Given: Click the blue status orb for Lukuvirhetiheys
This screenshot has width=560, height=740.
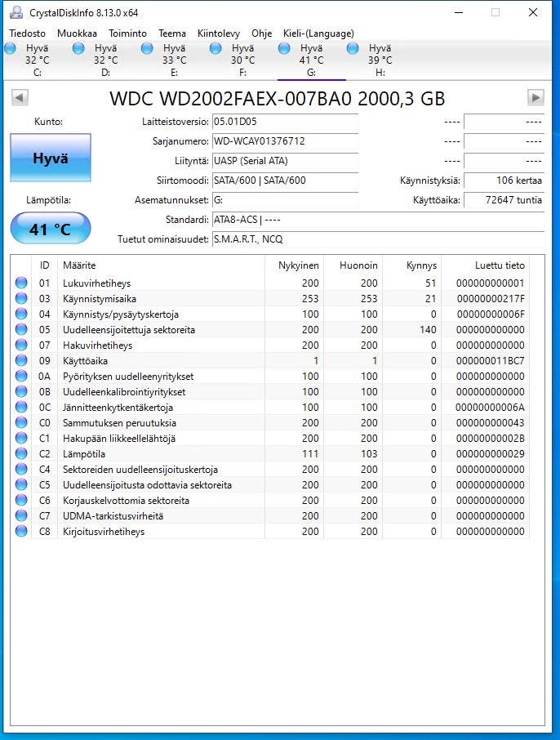Looking at the screenshot, I should coord(21,283).
